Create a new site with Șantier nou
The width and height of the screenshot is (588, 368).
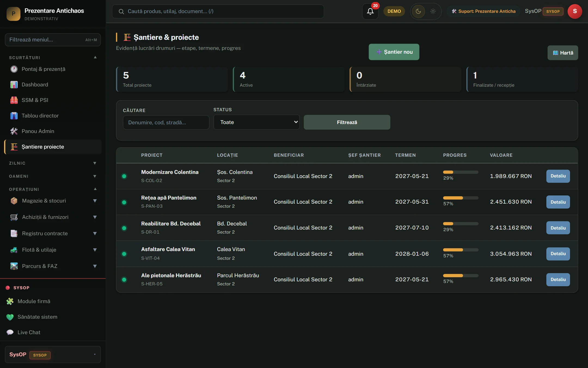(x=394, y=52)
